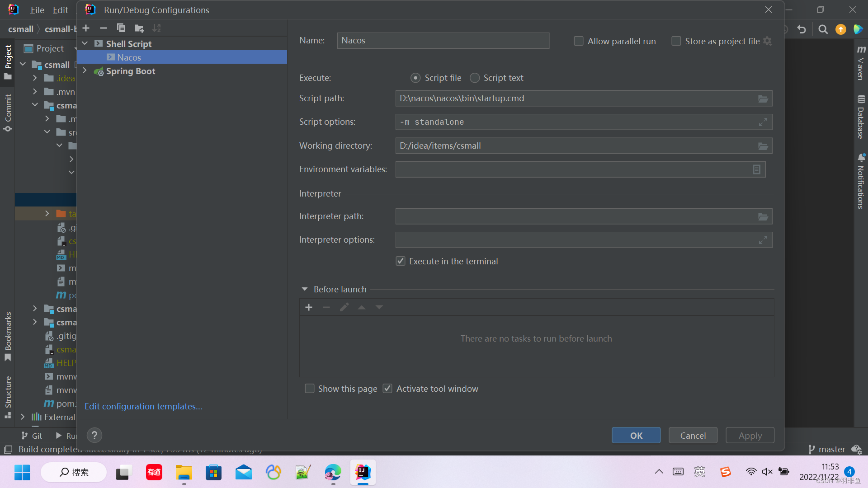Viewport: 868px width, 488px height.
Task: Browse for interpreter path
Action: 763,216
